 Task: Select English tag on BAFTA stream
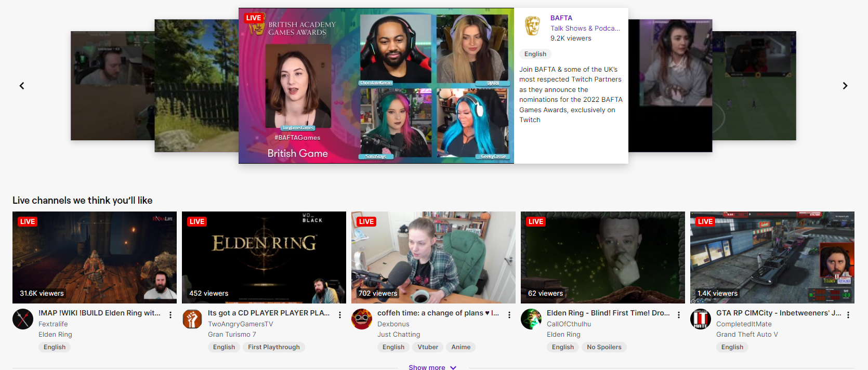(x=535, y=54)
